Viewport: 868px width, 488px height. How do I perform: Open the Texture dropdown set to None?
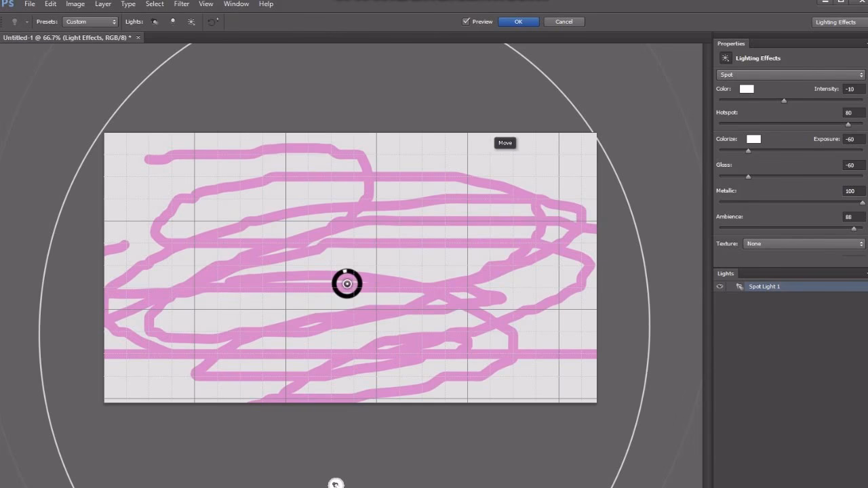[804, 243]
